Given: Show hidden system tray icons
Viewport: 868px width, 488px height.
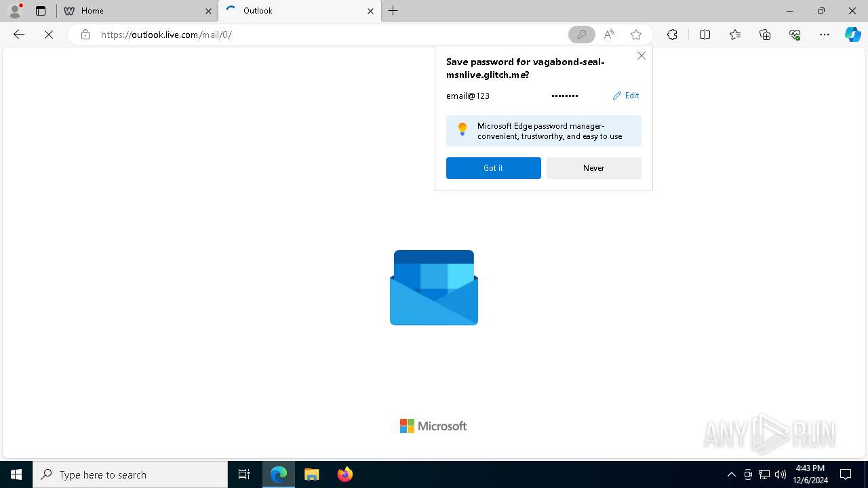Looking at the screenshot, I should [x=731, y=474].
